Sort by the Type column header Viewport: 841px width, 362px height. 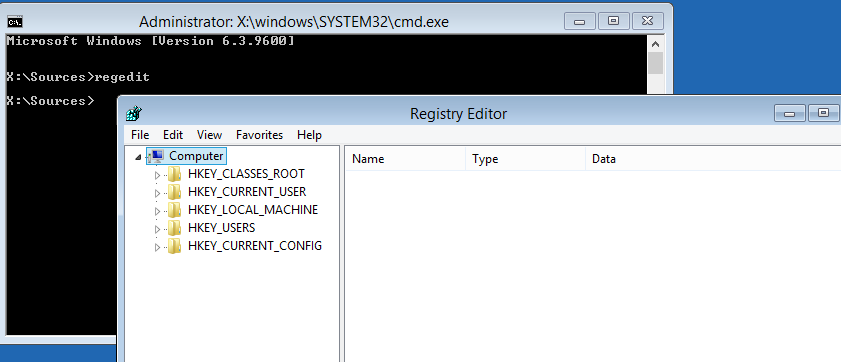tap(525, 159)
